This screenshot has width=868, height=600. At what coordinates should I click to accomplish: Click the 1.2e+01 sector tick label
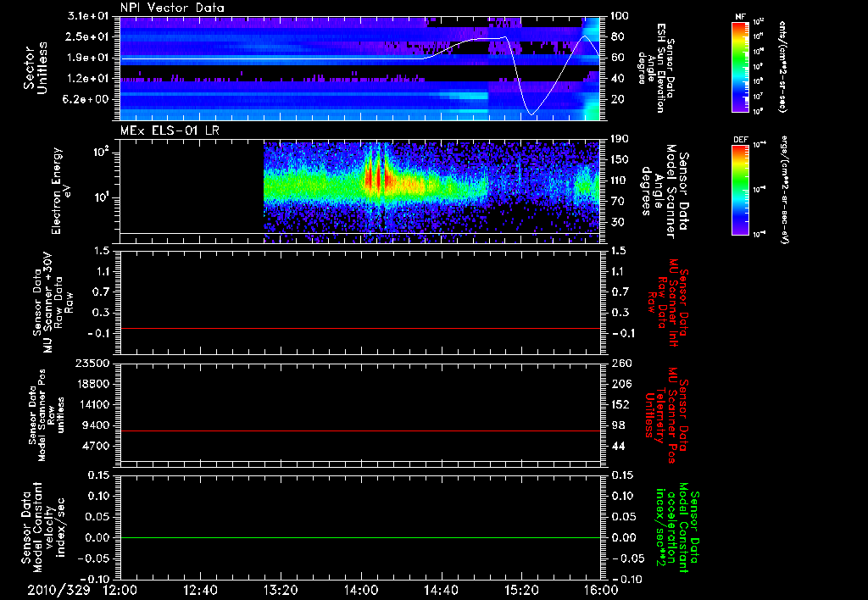pos(88,79)
